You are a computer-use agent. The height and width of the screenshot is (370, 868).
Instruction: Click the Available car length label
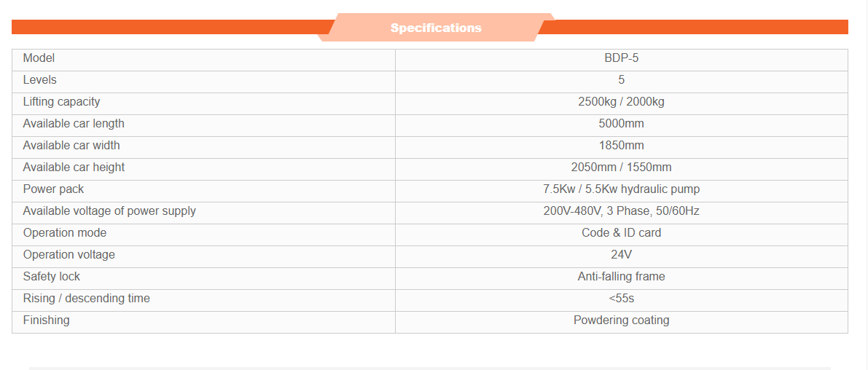pyautogui.click(x=74, y=124)
